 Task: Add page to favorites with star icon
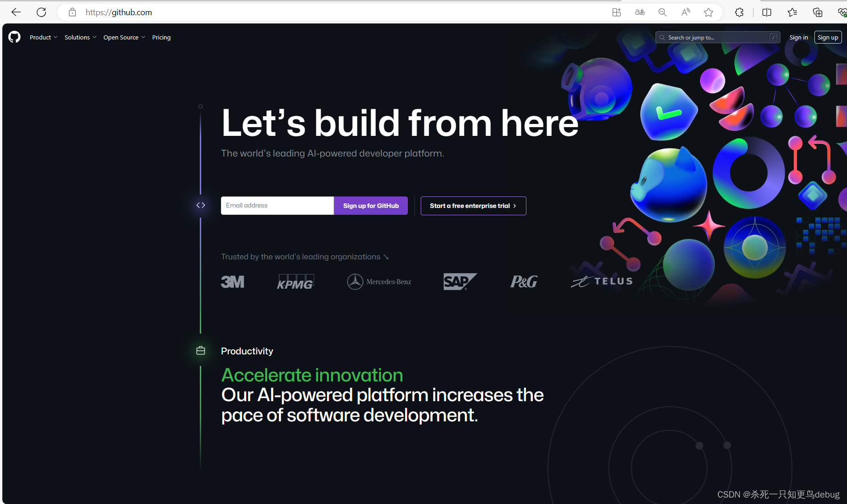coord(708,12)
